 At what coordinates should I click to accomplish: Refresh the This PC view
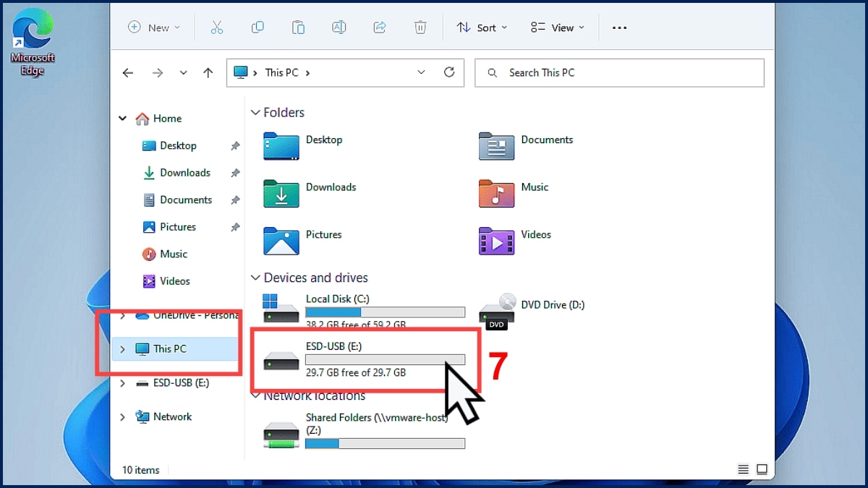(449, 72)
